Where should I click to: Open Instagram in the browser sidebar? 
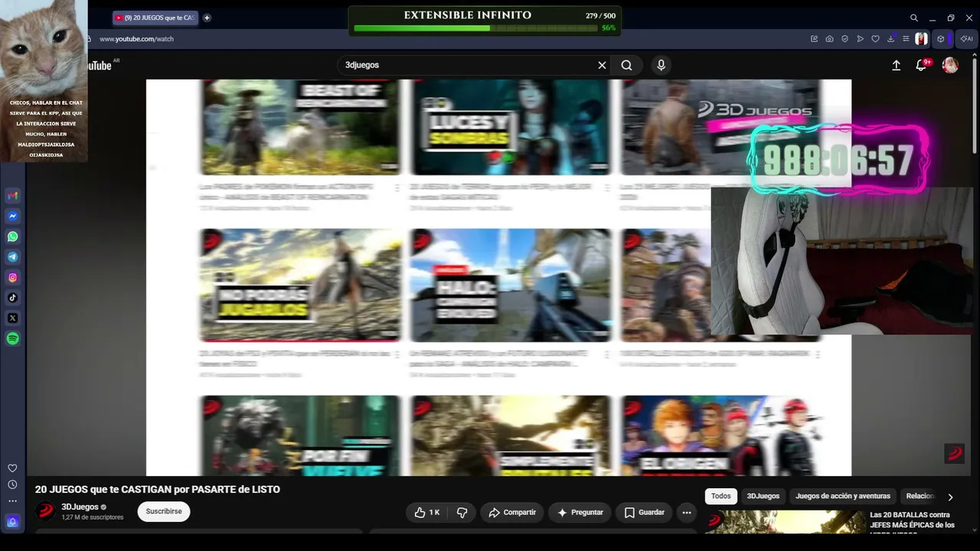[x=12, y=278]
